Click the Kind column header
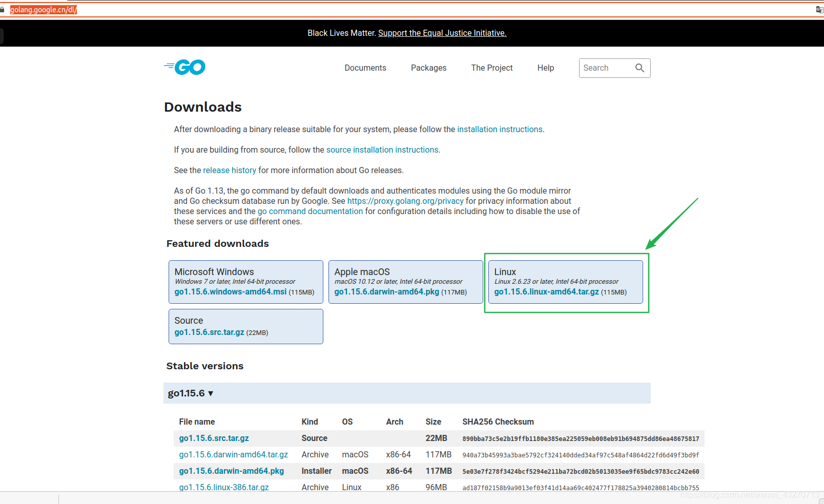Viewport: 824px width, 504px height. (x=310, y=422)
